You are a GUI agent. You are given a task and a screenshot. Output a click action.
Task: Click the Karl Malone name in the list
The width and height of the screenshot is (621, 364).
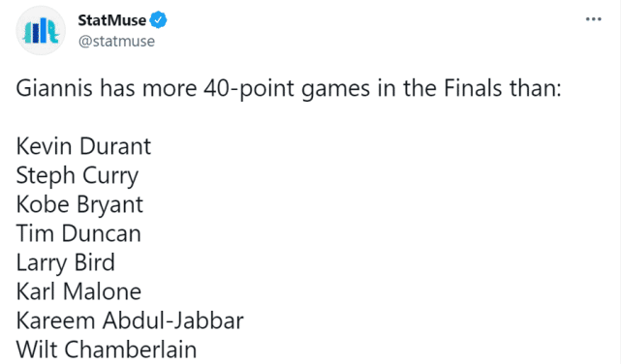(78, 291)
